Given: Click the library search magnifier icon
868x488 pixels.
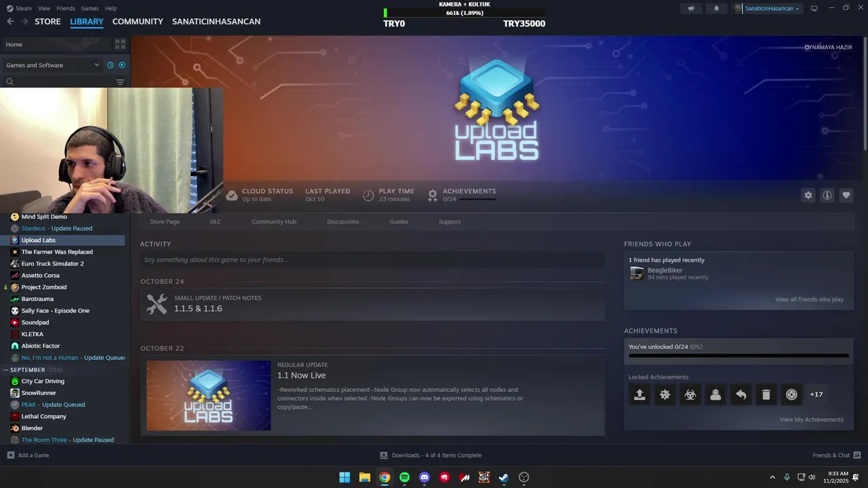Looking at the screenshot, I should (9, 82).
